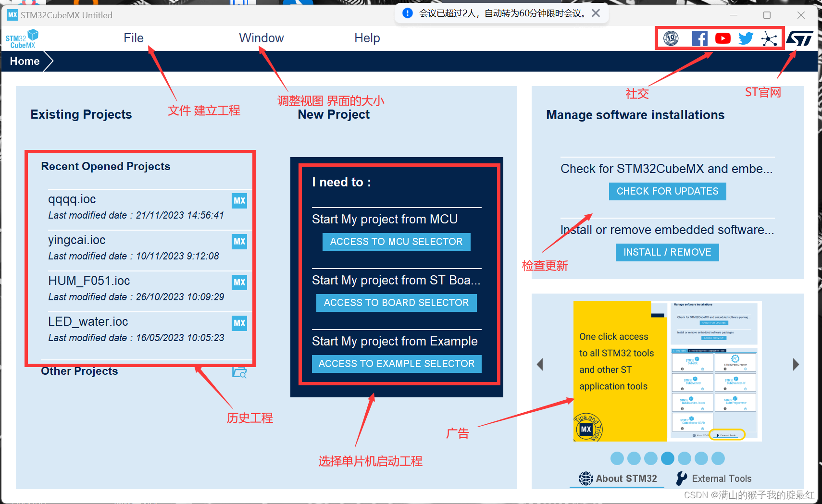Open the Facebook social link icon
Screen dimensions: 822x504
coord(699,38)
